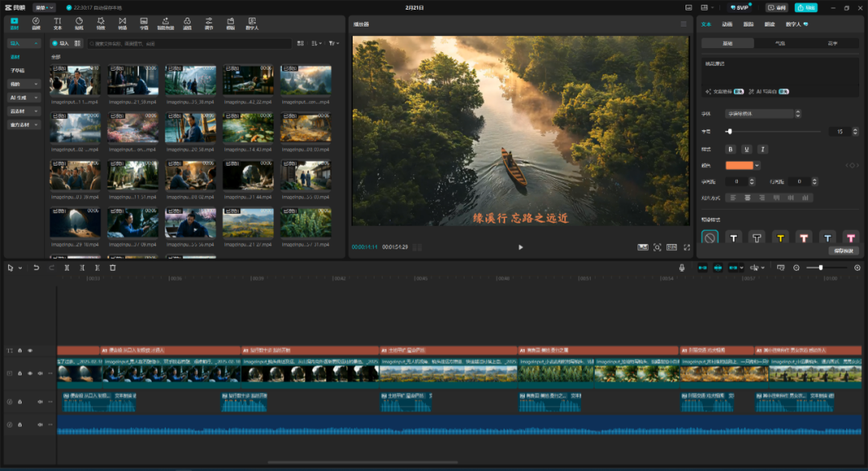Switch to Bubble (气泡) sub-tab
868x471 pixels.
pyautogui.click(x=780, y=43)
